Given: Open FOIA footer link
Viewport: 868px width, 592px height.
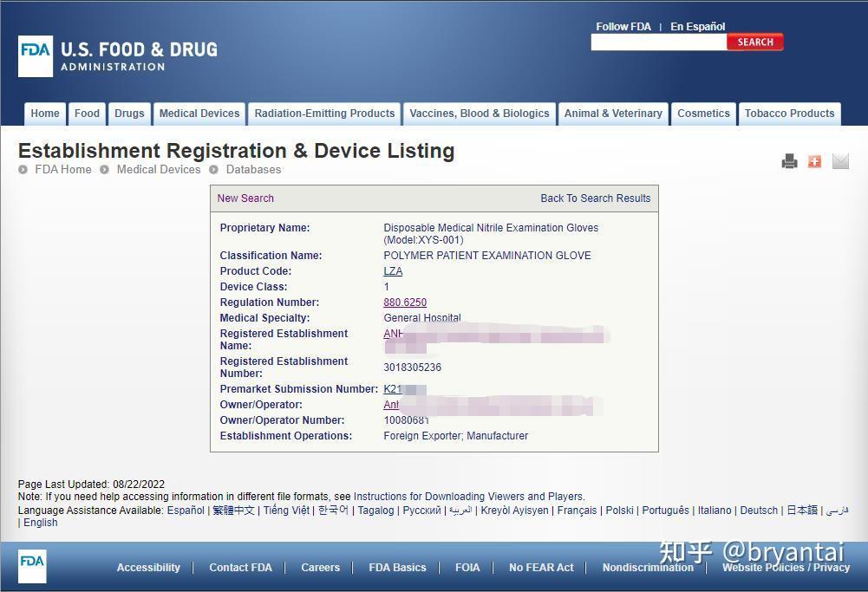Looking at the screenshot, I should 467,567.
